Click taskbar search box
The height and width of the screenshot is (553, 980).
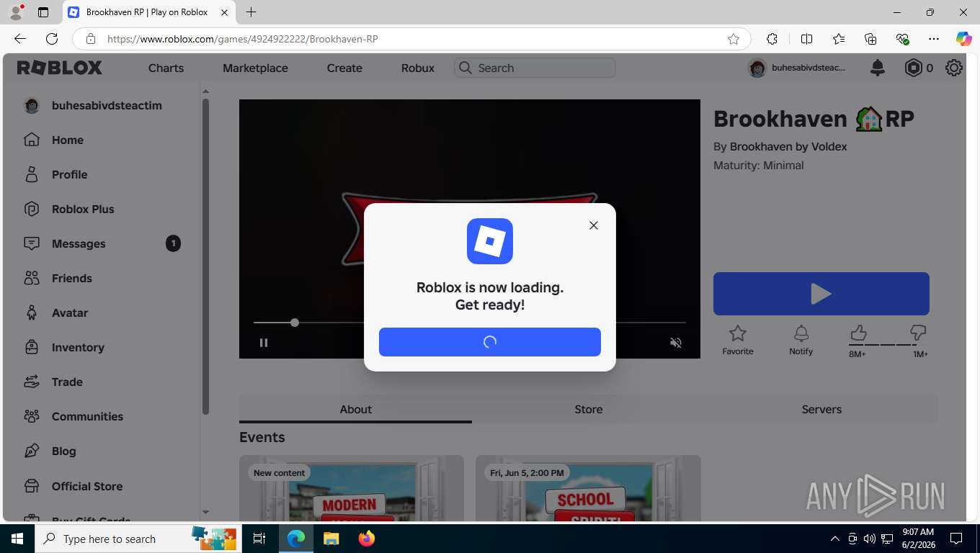click(x=137, y=539)
